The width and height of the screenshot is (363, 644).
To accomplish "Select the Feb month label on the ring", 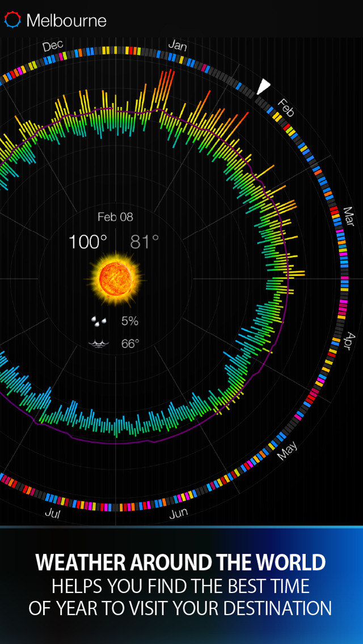I will [x=285, y=108].
